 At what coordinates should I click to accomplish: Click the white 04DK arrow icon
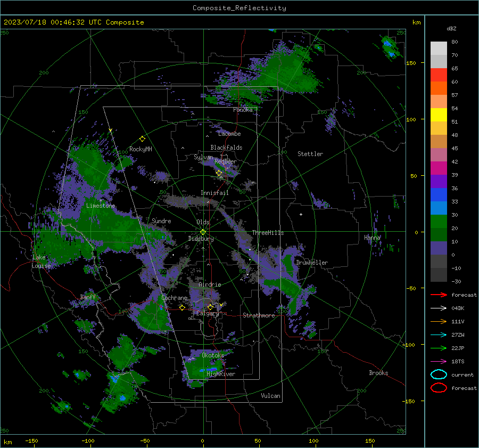click(439, 308)
